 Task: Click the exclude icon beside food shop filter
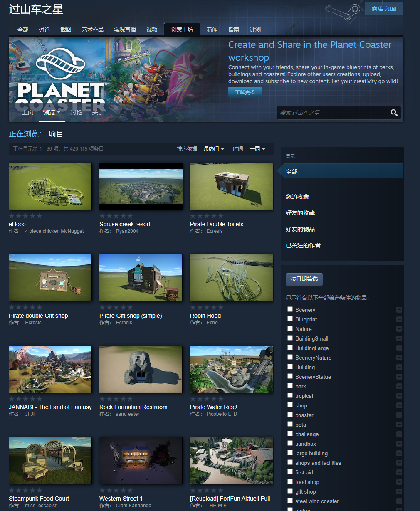tap(399, 482)
